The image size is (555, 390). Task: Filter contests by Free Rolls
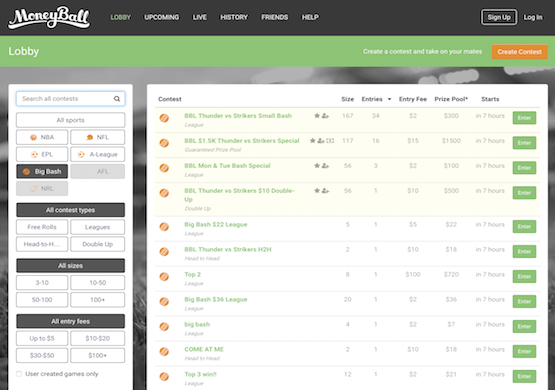42,227
